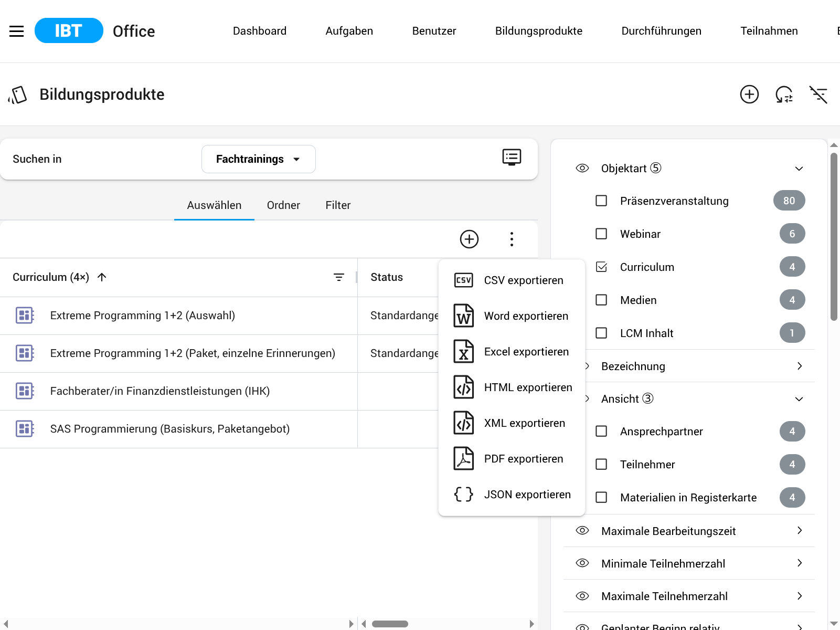Expand Maximale Teilnehmerzahl chevron
840x630 pixels.
point(799,596)
